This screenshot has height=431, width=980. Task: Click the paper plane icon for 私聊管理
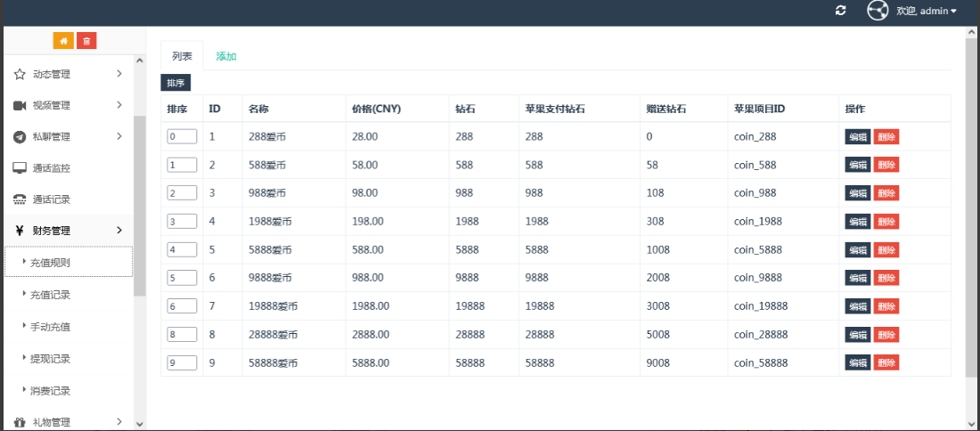(x=20, y=137)
